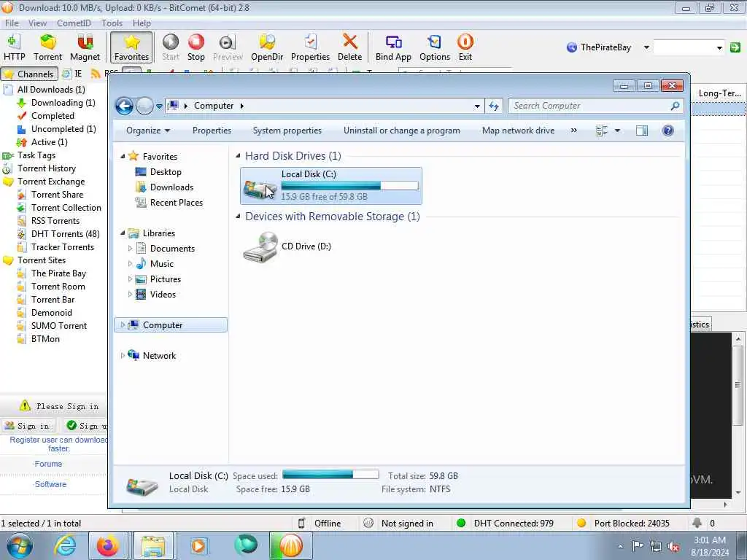Click the Stop toolbar icon
Viewport: 747px width, 560px height.
click(x=196, y=47)
